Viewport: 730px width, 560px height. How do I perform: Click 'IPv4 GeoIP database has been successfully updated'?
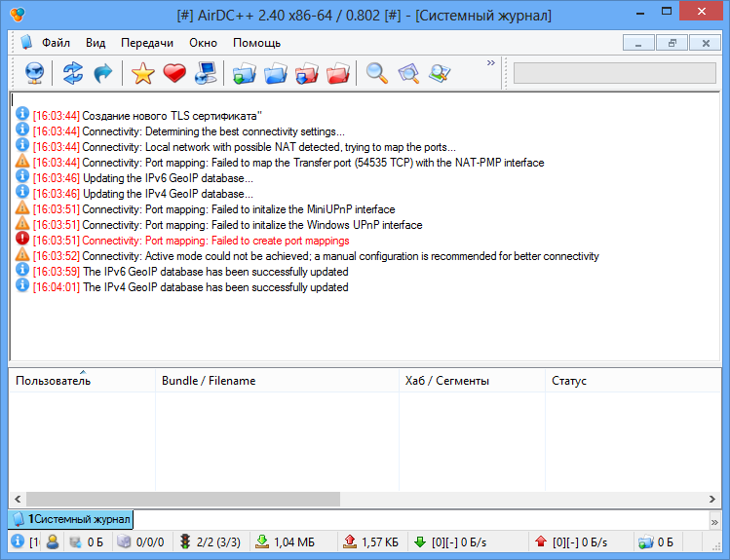click(x=215, y=287)
